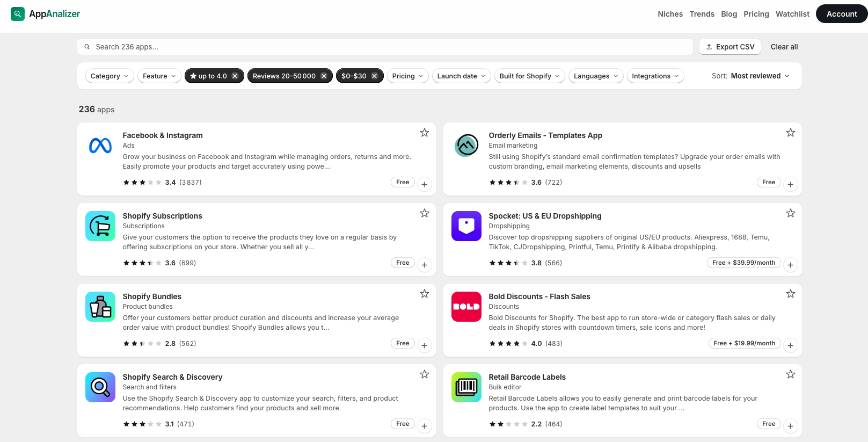This screenshot has height=442, width=868.
Task: Open Bold Discounts - Flash Sales title
Action: click(x=539, y=296)
